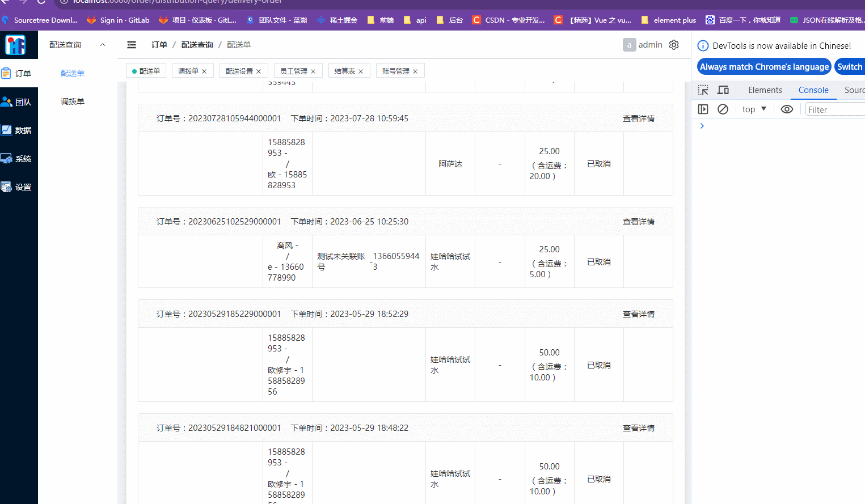The image size is (865, 504).
Task: Expand the DevTools activity sidebar panel
Action: 703,109
